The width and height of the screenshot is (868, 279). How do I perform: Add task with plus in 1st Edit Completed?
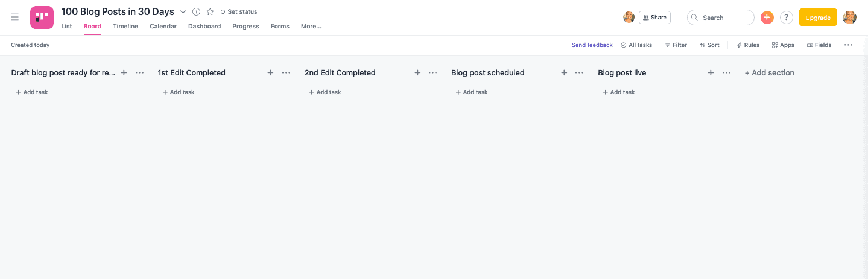(270, 72)
